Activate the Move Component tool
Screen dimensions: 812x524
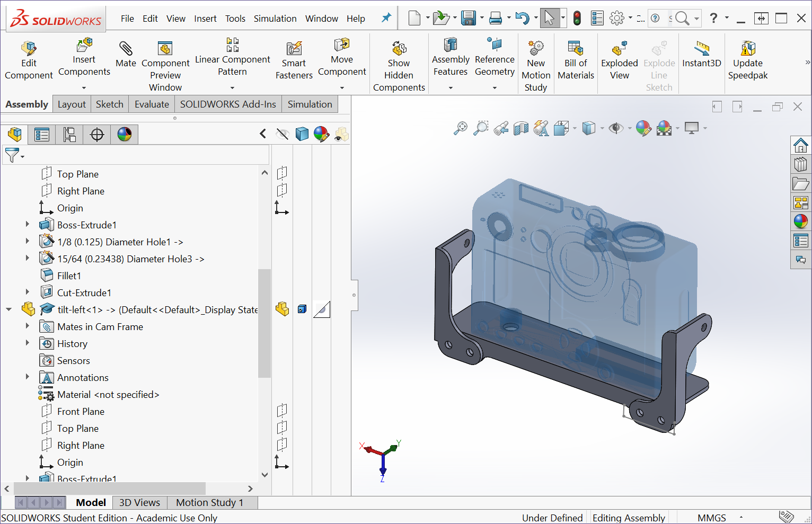point(342,57)
